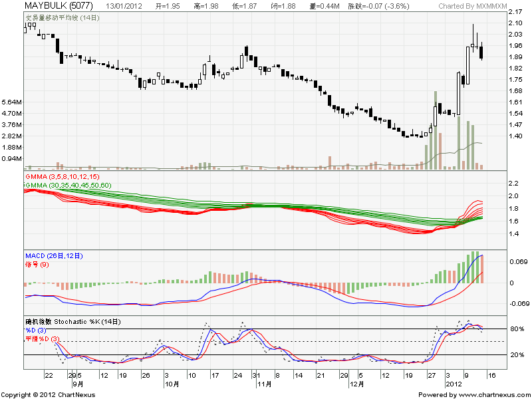Select the Stochastic %K (14日) indicator label

pos(73,322)
